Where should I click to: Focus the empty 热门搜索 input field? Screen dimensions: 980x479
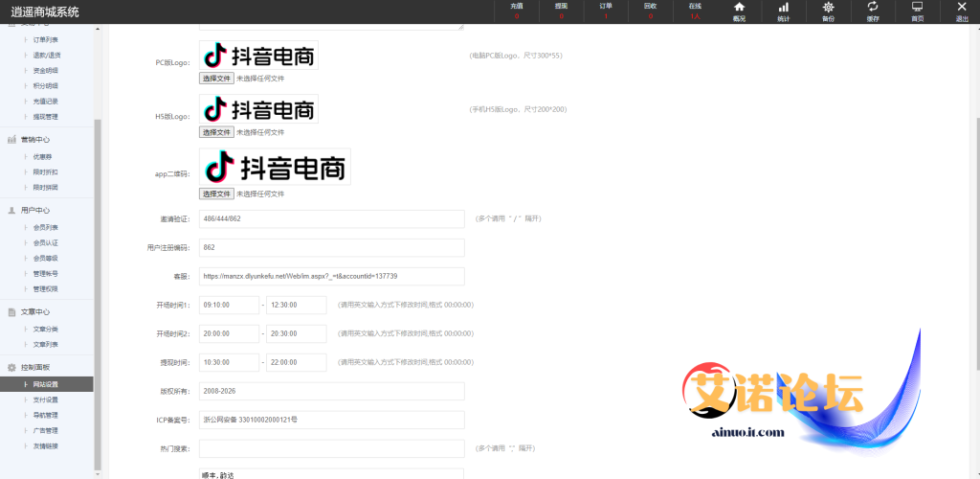tap(332, 449)
